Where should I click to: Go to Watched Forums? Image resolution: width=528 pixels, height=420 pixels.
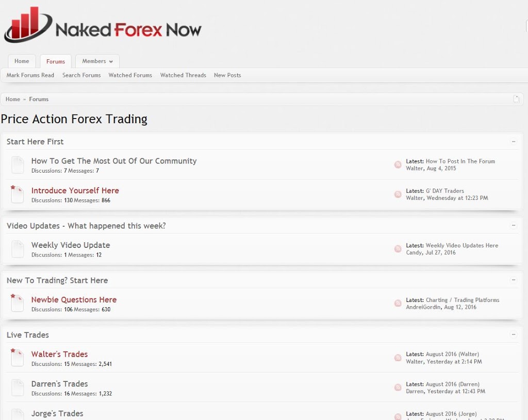point(130,75)
